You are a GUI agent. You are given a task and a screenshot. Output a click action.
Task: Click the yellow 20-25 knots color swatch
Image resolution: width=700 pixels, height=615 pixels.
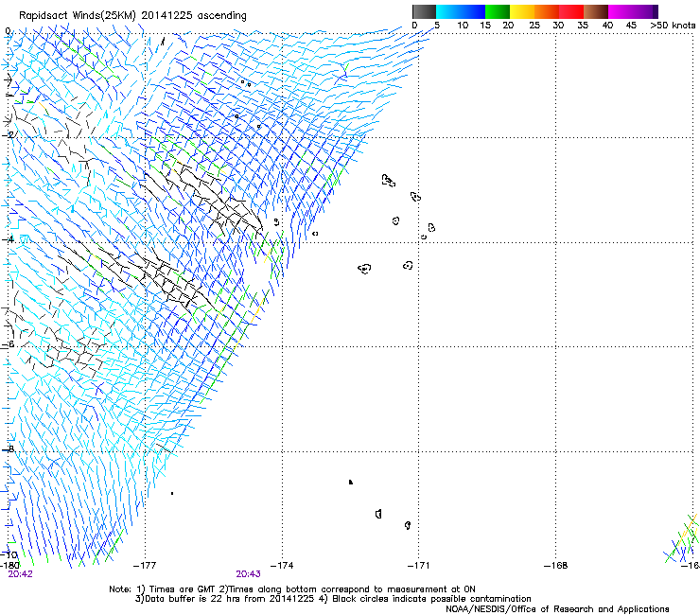(x=522, y=11)
